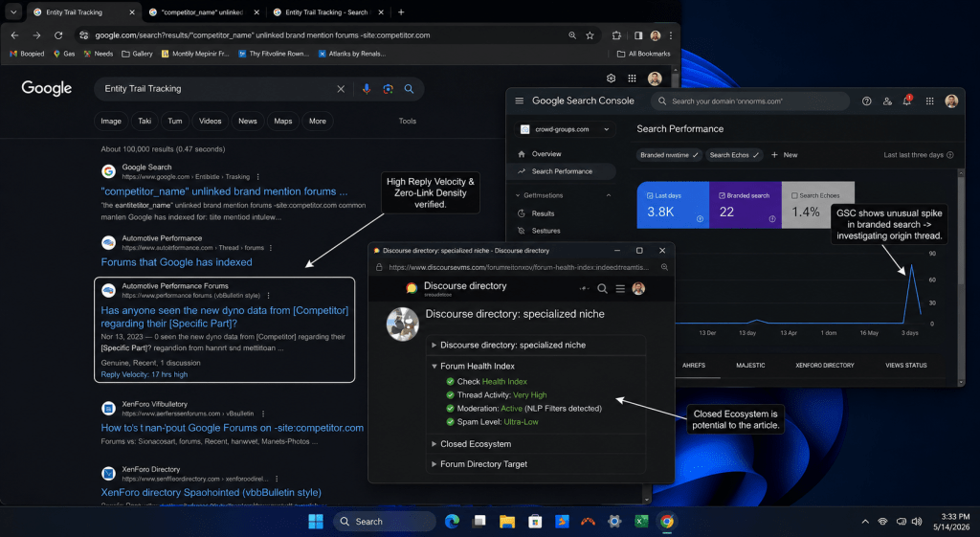The height and width of the screenshot is (537, 980).
Task: Click the Windows Start button
Action: pos(316,522)
